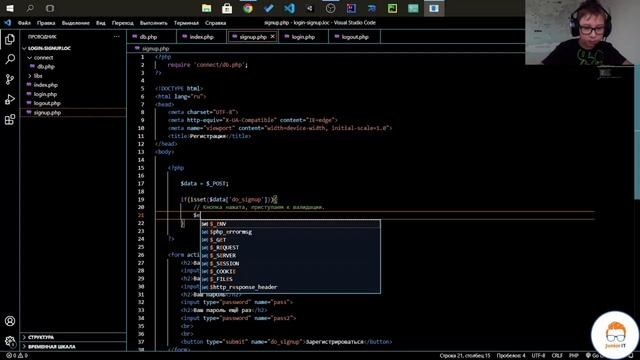This screenshot has width=640, height=360.
Task: Switch to Visual Studio Code taskbar icon
Action: (x=289, y=8)
